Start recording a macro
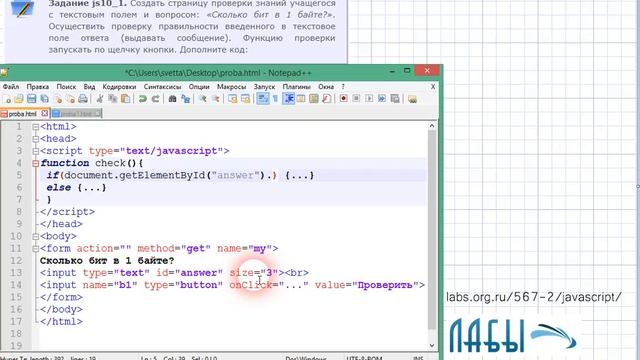 (344, 99)
